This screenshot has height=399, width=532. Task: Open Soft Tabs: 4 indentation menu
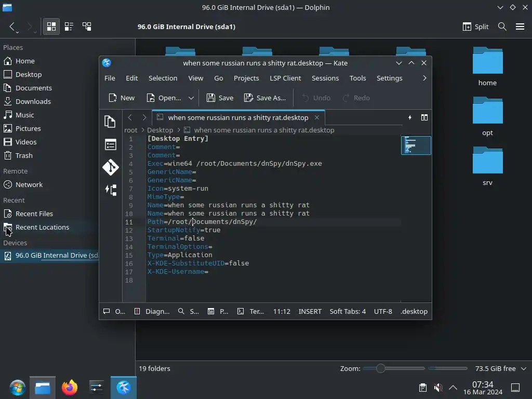pos(348,312)
